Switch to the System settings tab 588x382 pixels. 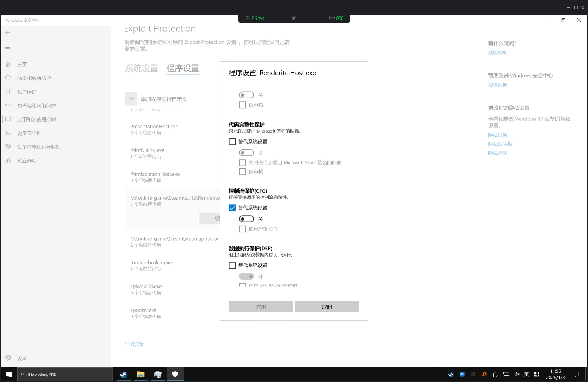pyautogui.click(x=142, y=68)
